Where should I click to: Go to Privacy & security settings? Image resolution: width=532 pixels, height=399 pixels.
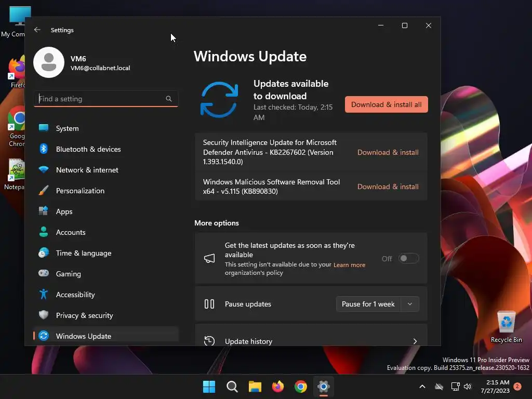(106, 315)
